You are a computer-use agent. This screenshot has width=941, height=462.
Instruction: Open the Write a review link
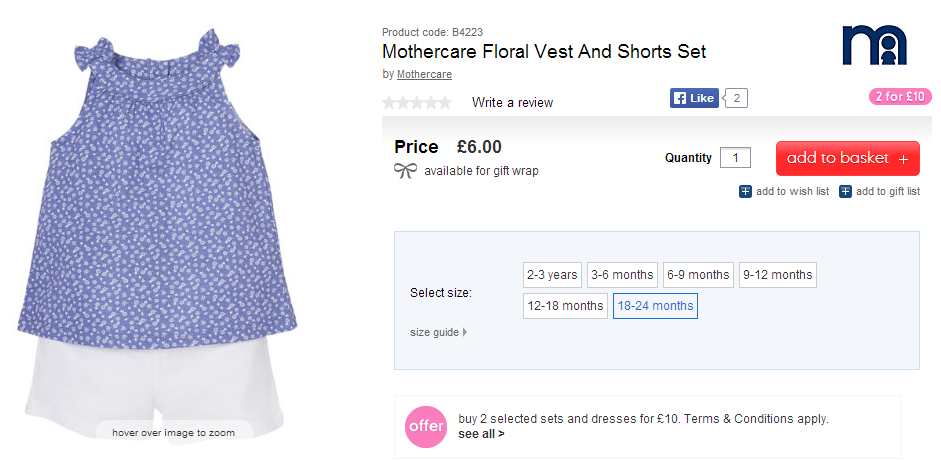[x=512, y=102]
